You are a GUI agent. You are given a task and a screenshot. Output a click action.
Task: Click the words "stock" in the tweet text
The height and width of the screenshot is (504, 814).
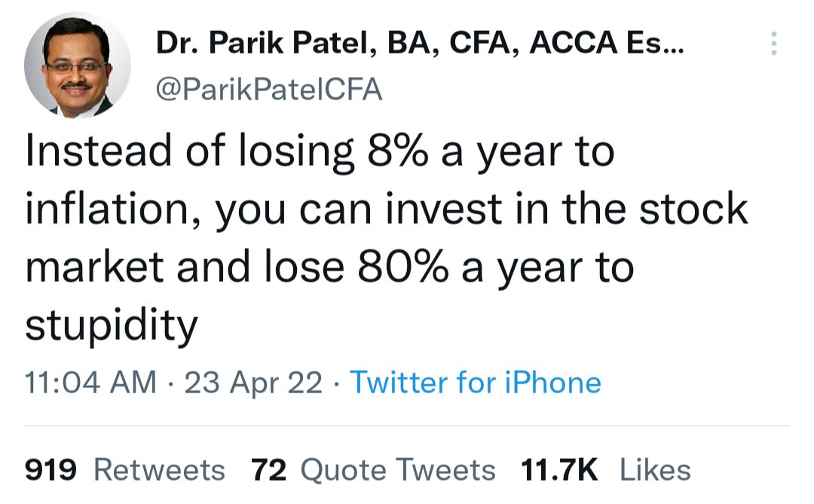[x=693, y=210]
